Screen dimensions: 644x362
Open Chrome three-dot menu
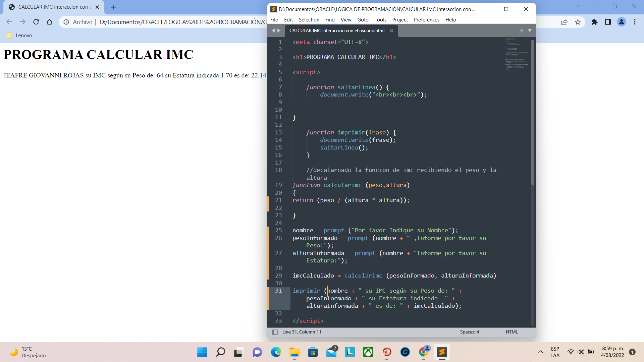point(635,22)
